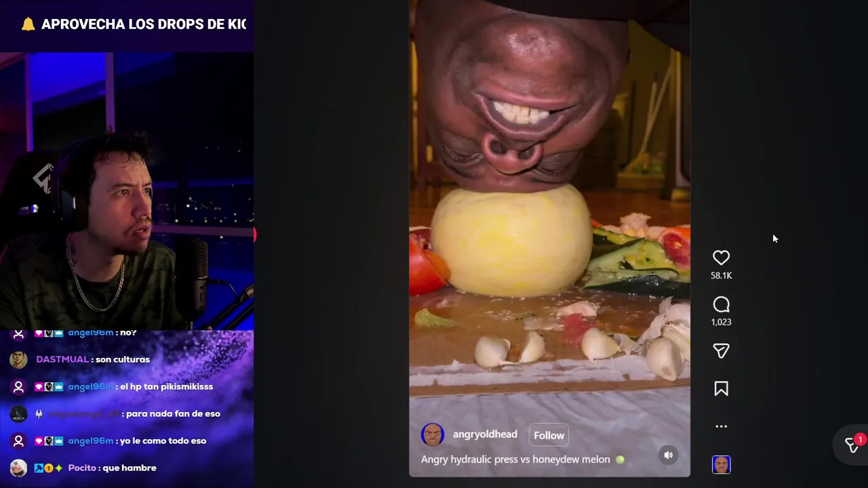Follow the angryoldhead account
This screenshot has width=868, height=488.
pyautogui.click(x=549, y=435)
